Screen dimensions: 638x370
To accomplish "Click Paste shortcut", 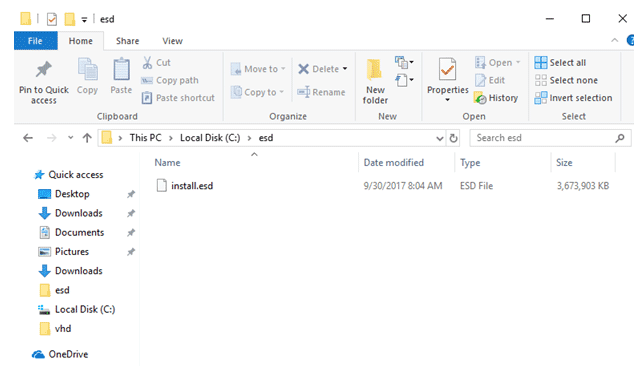I will click(x=178, y=98).
